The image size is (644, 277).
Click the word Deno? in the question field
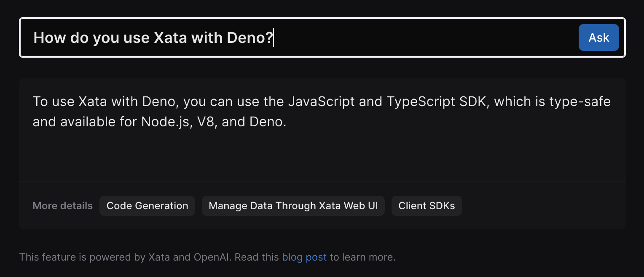[250, 37]
